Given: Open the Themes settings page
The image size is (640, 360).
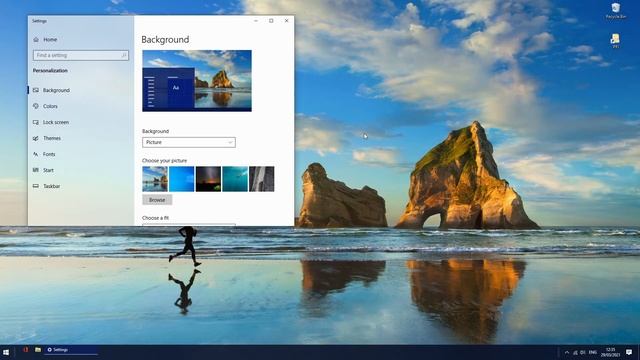Looking at the screenshot, I should pyautogui.click(x=47, y=138).
